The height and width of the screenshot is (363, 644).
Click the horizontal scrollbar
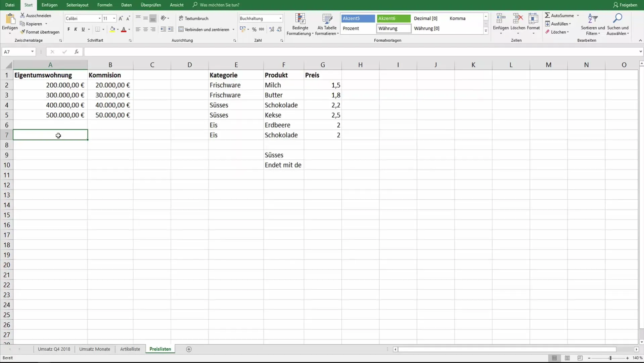(507, 350)
